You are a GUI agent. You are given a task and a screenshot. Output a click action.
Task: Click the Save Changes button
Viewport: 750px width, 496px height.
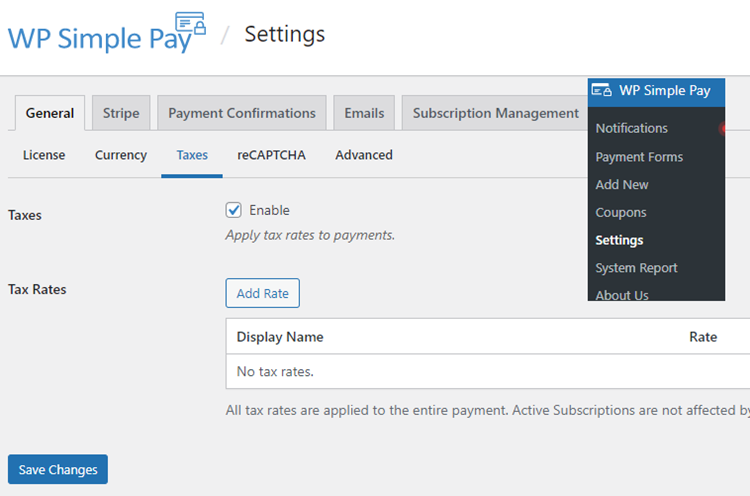pyautogui.click(x=58, y=469)
